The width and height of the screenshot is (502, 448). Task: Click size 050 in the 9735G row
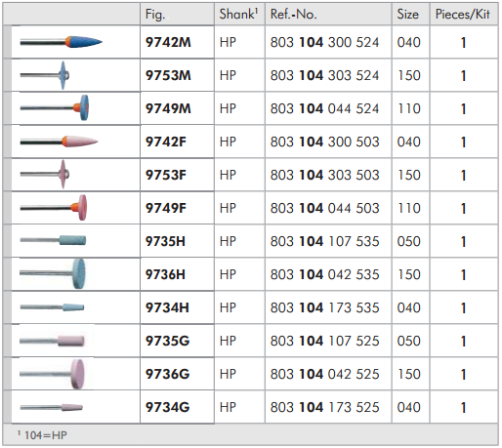click(x=408, y=341)
